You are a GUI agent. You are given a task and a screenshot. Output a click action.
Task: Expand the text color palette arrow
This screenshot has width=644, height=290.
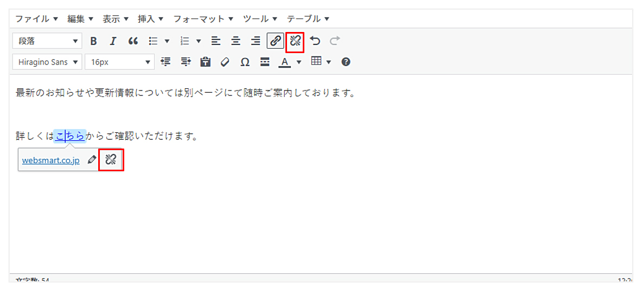coord(298,62)
